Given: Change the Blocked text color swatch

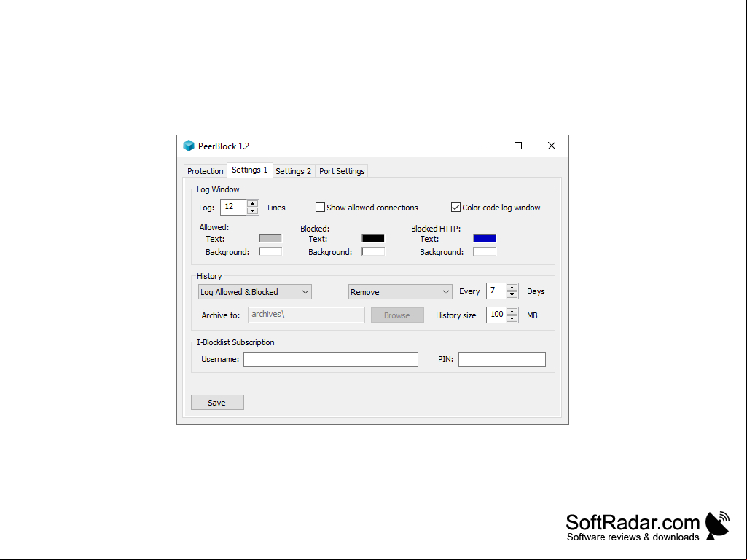Looking at the screenshot, I should click(373, 238).
